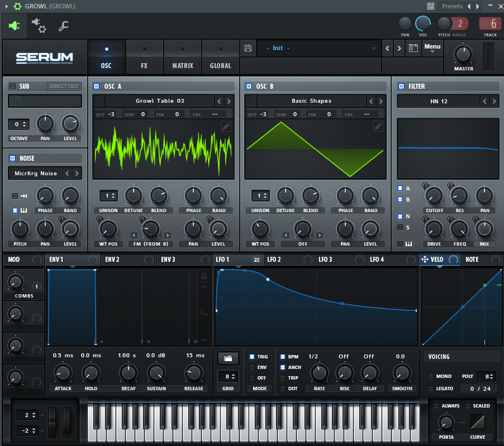This screenshot has width=504, height=446.
Task: Edit OSC B wavetable with pencil icon
Action: coord(378,127)
